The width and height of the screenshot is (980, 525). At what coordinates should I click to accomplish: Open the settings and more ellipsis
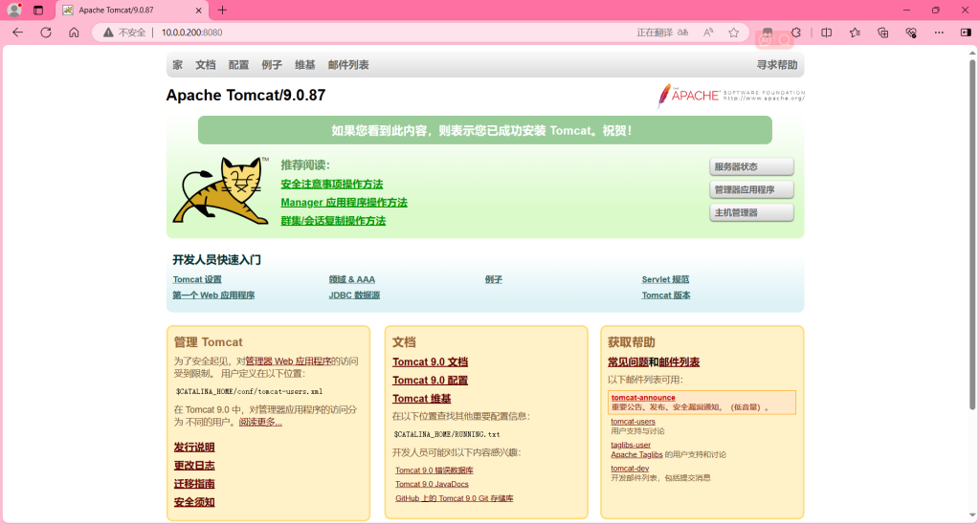click(x=939, y=33)
